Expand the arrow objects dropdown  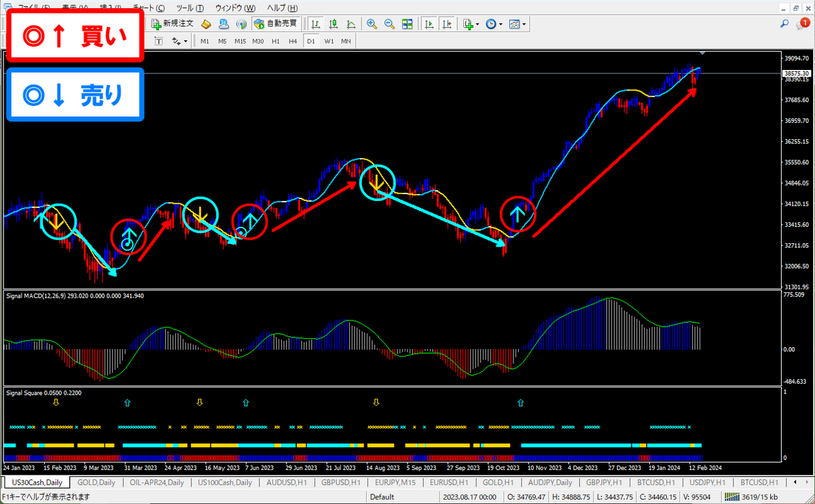tap(185, 41)
